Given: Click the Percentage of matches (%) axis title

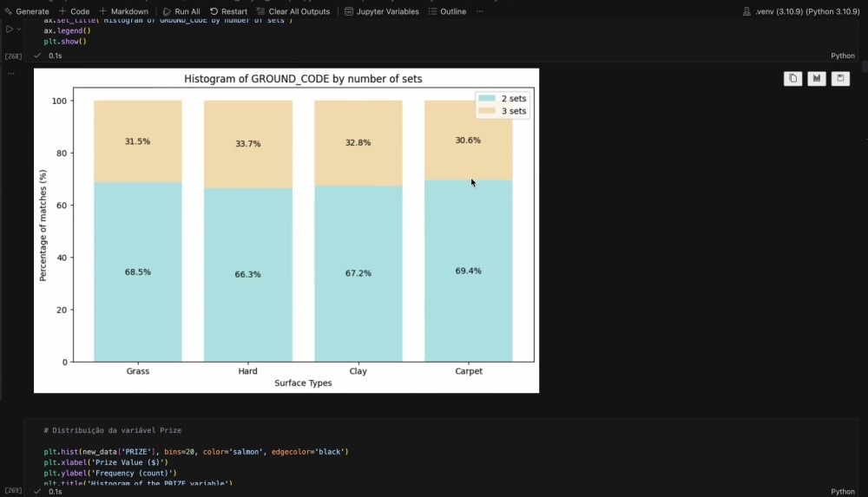Looking at the screenshot, I should pyautogui.click(x=43, y=226).
